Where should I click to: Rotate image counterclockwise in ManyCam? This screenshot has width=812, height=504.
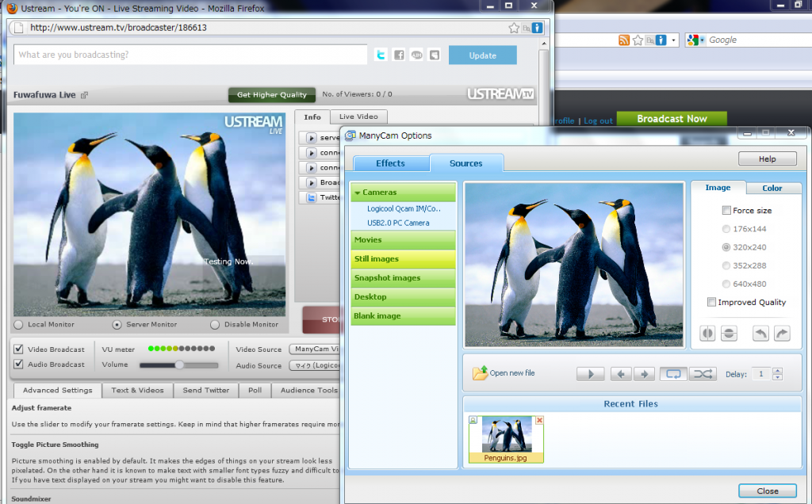click(x=760, y=334)
